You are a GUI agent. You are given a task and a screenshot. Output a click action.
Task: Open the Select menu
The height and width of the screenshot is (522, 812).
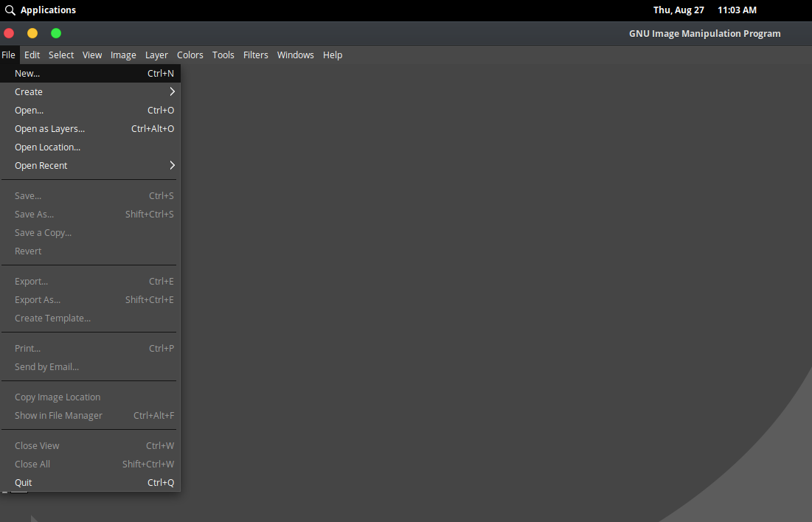point(61,55)
